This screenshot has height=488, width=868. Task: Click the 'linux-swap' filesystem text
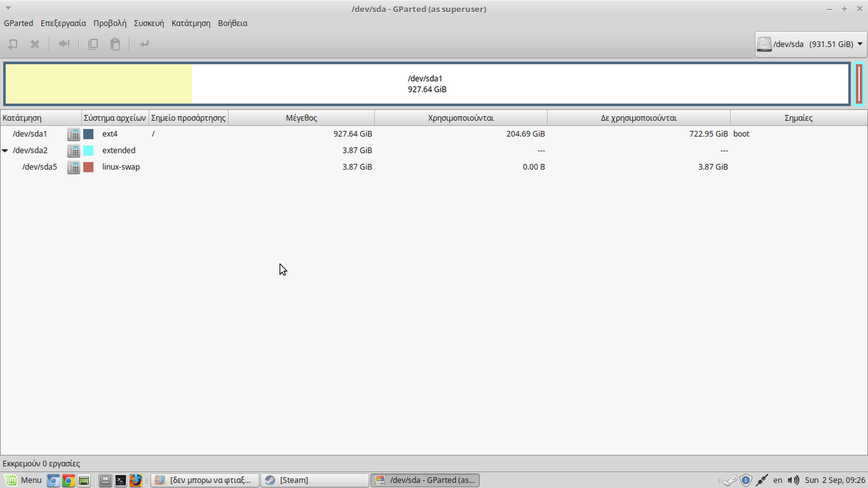121,166
